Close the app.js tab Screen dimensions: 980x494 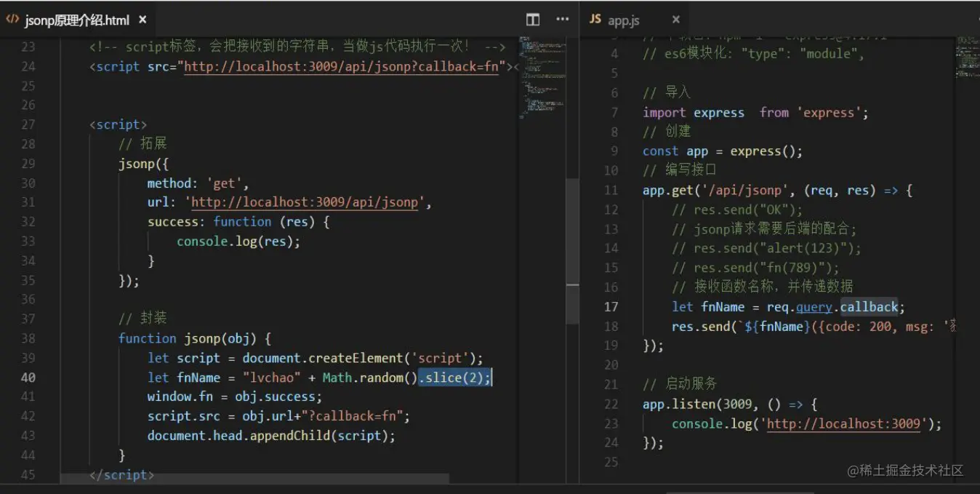click(675, 20)
